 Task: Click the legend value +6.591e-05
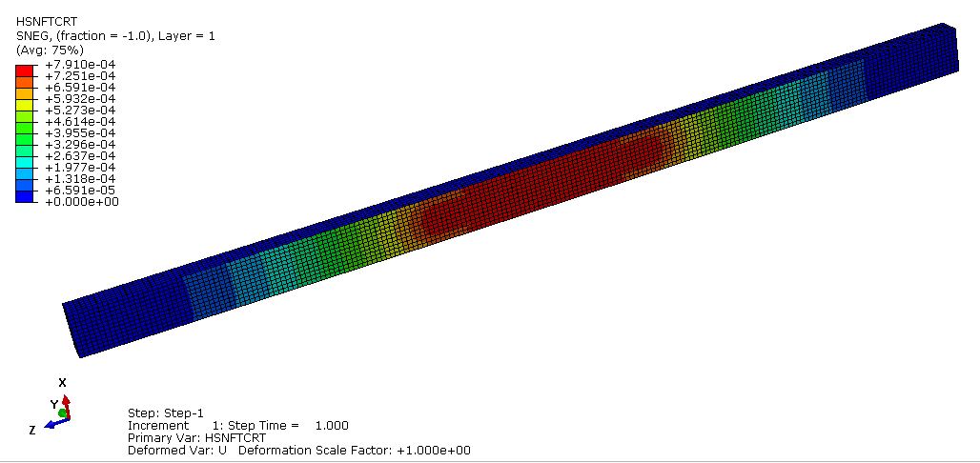click(x=81, y=190)
